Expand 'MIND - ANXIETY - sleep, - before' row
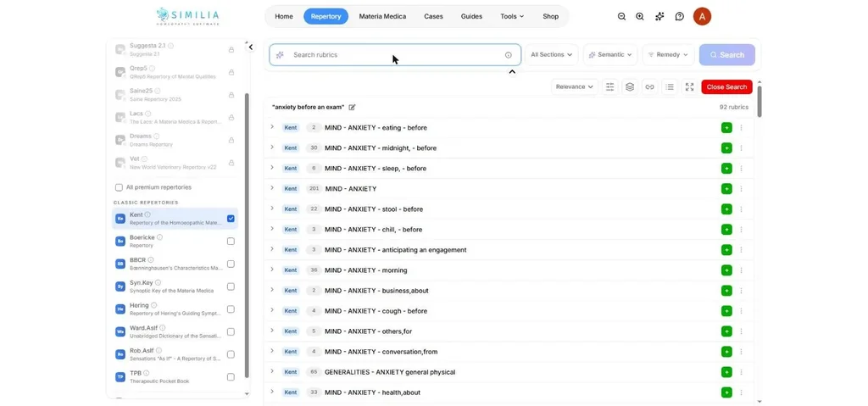 (272, 168)
